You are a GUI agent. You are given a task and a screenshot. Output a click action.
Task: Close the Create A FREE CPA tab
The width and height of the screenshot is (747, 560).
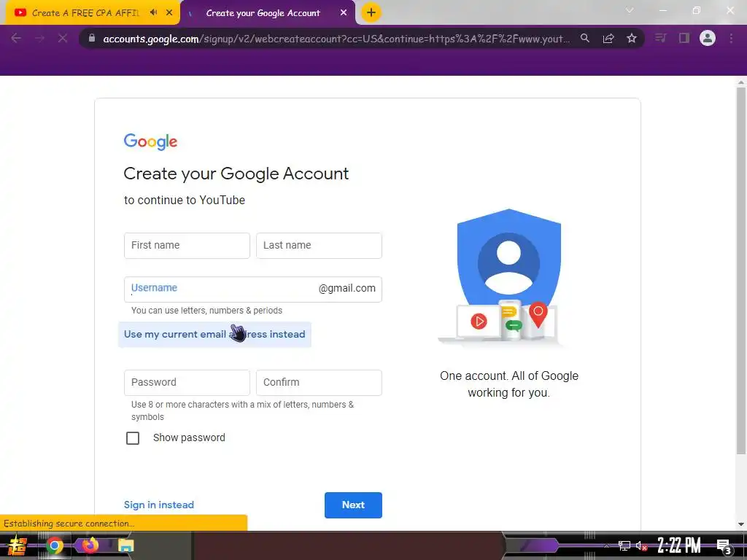tap(169, 13)
